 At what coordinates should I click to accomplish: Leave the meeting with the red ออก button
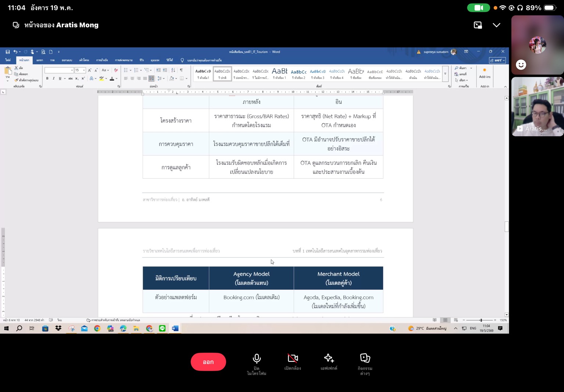(x=208, y=362)
